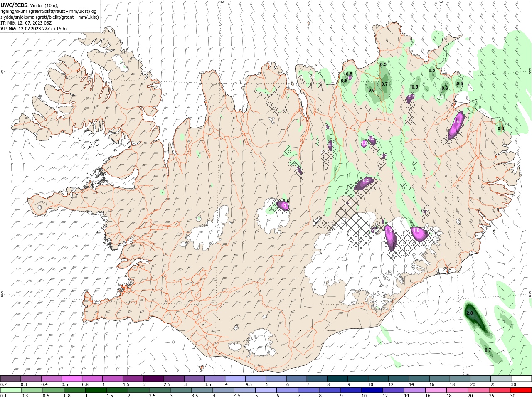Click the 3 swatch in lower rain scale
This screenshot has height=399, width=532.
coord(181,390)
